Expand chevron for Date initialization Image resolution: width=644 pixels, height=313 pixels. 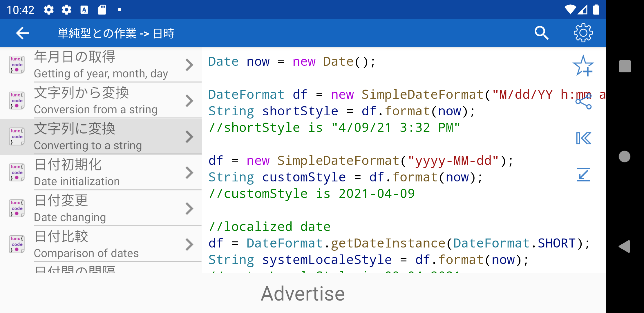[189, 173]
